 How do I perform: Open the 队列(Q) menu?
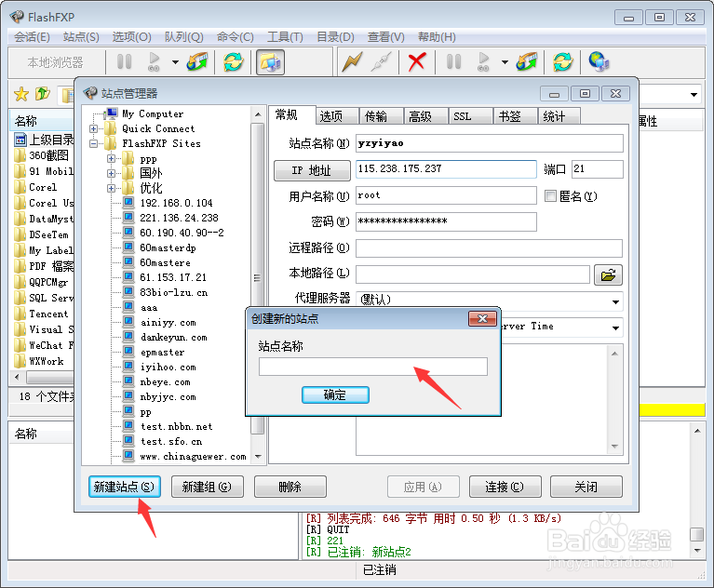point(184,37)
